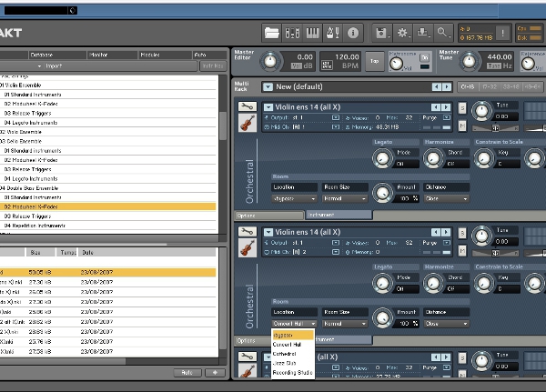
Task: Hit the panic exclamation button
Action: pos(502,33)
